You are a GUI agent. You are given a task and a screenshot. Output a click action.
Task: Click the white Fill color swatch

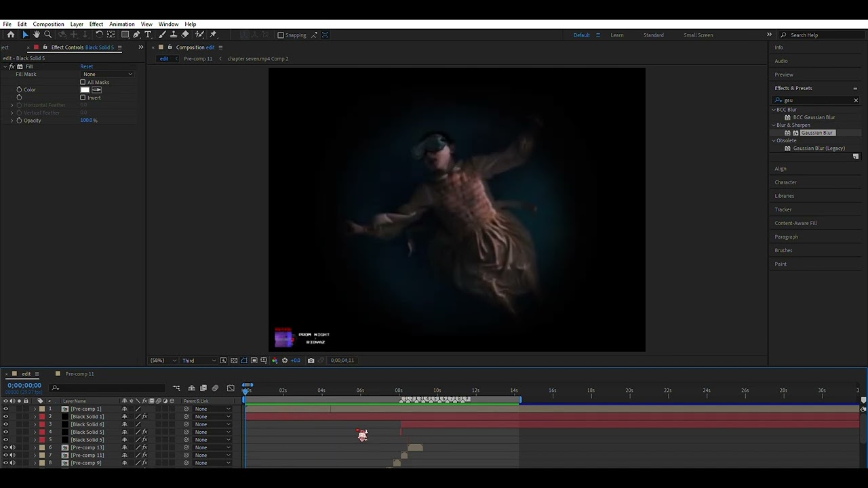(85, 89)
